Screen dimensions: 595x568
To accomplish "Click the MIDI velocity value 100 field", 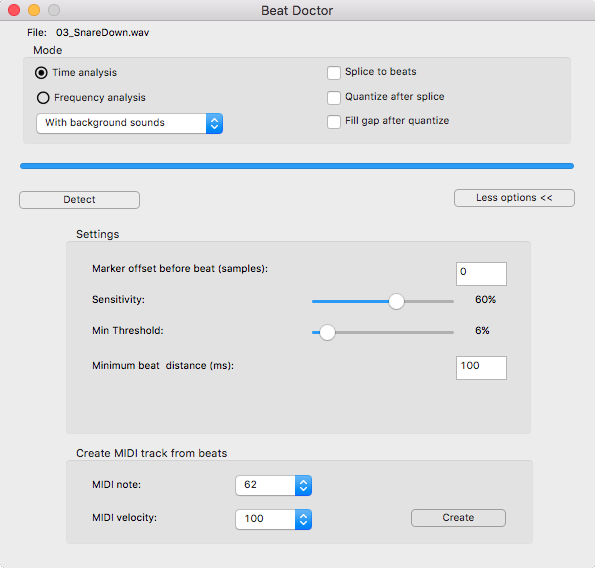I will point(265,519).
